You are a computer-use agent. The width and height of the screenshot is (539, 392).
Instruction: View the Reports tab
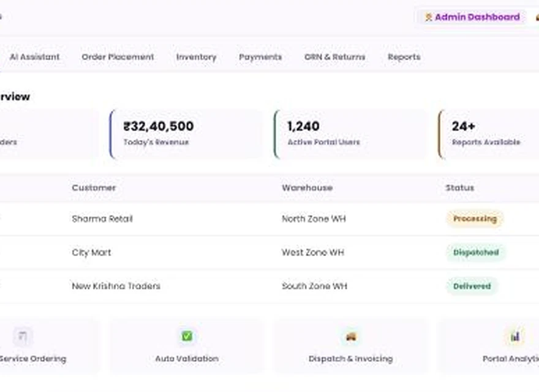404,57
